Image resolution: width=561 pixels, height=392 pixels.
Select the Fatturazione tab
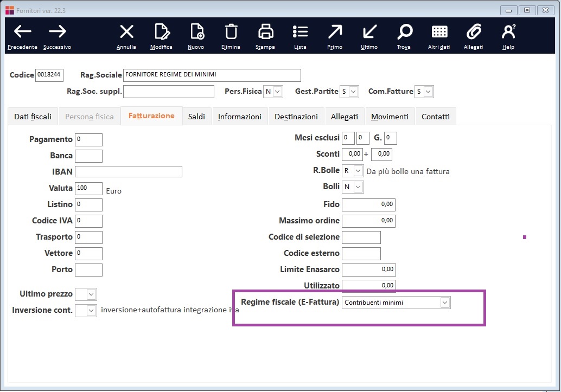[152, 116]
